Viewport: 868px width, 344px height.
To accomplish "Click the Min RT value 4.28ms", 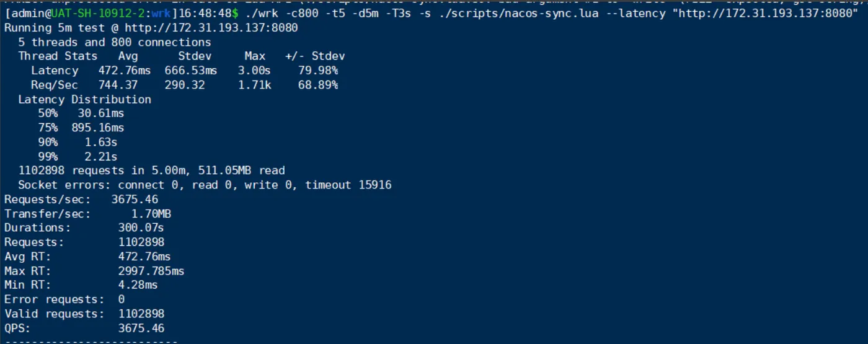I will point(138,285).
